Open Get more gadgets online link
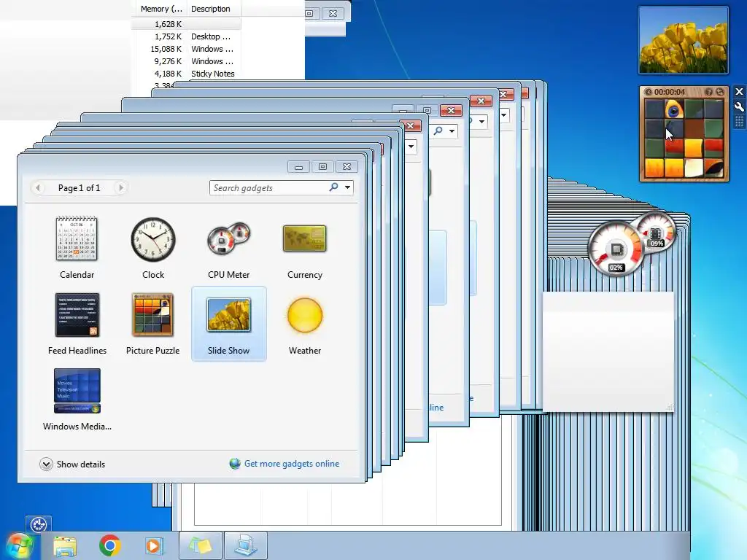Image resolution: width=747 pixels, height=560 pixels. [292, 463]
